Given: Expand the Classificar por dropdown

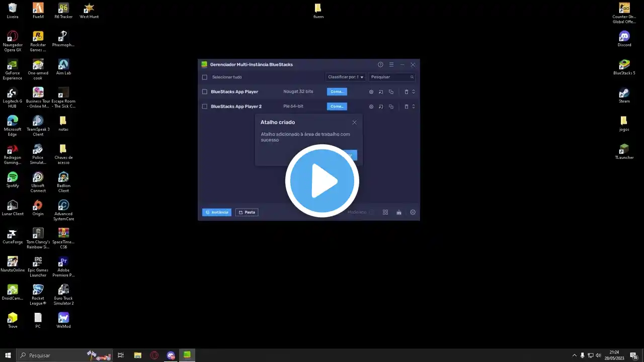Looking at the screenshot, I should click(x=346, y=77).
